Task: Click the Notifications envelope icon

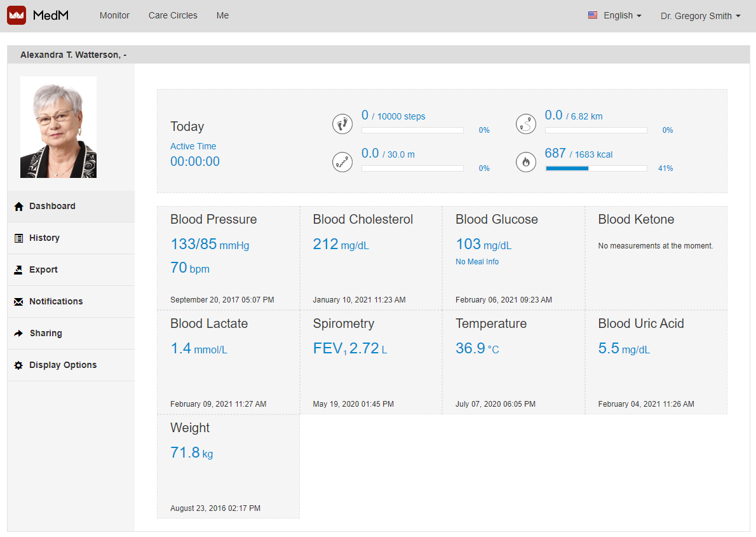Action: (x=18, y=302)
